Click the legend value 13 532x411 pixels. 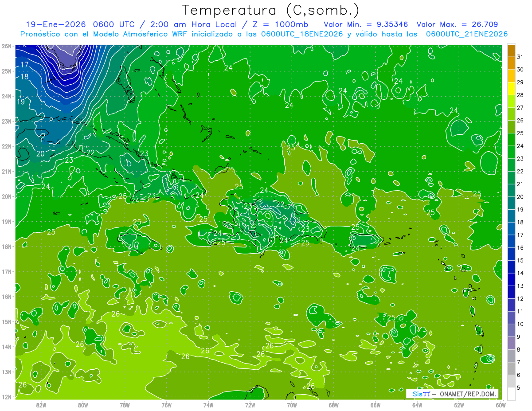520,286
